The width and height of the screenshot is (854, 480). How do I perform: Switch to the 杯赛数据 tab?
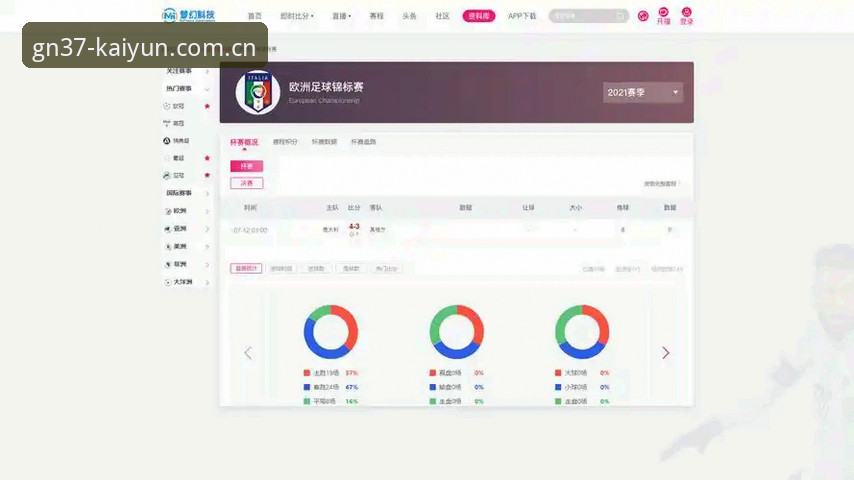pos(324,142)
